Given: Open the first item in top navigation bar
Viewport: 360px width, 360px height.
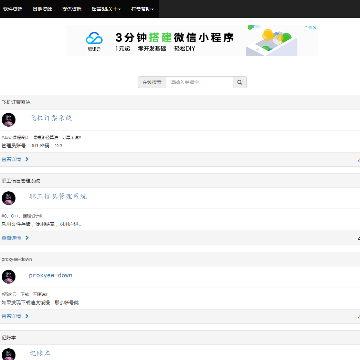Looking at the screenshot, I should point(13,9).
